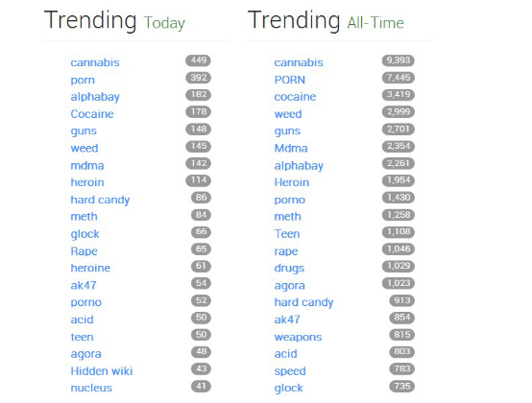
Task: Select Cocaine in the Trending Today list
Action: point(92,114)
